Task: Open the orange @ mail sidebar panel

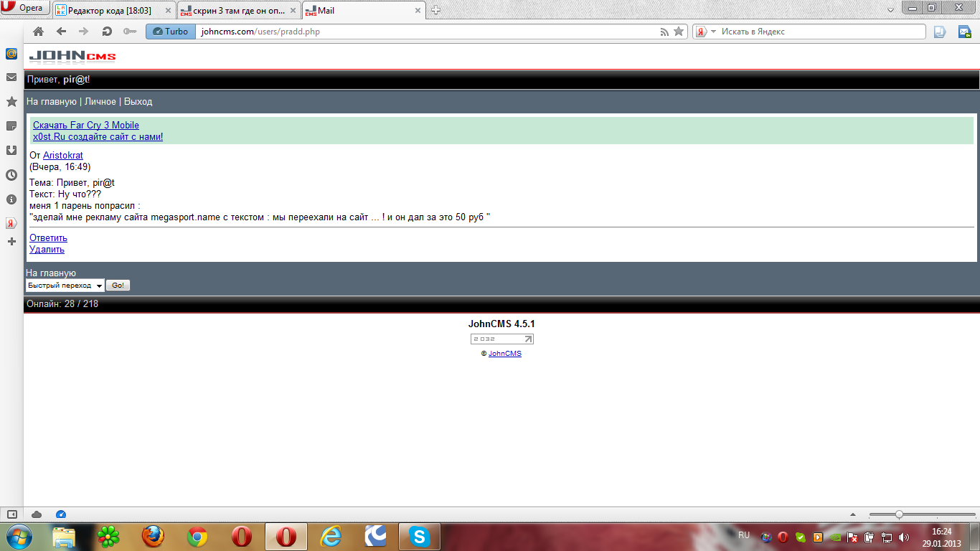Action: (x=11, y=54)
